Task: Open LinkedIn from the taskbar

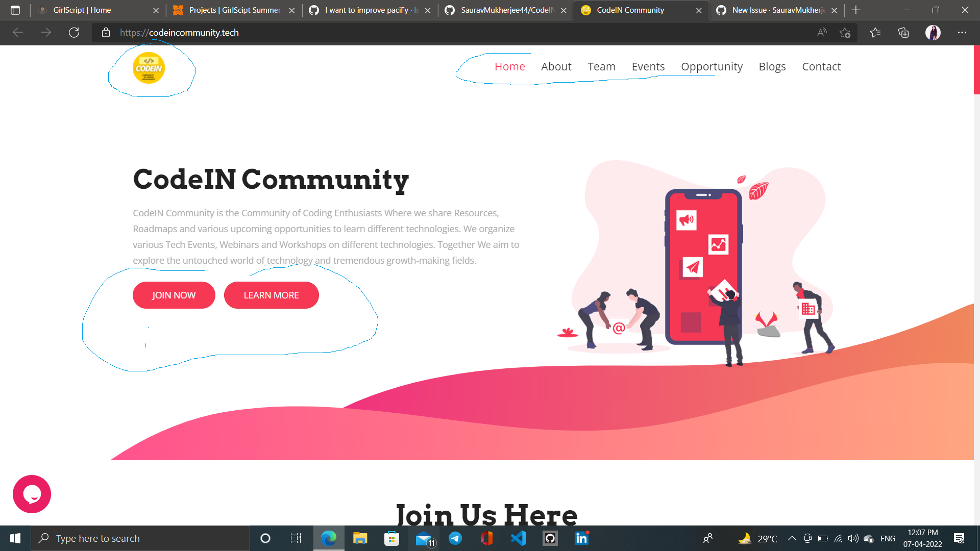Action: [581, 538]
